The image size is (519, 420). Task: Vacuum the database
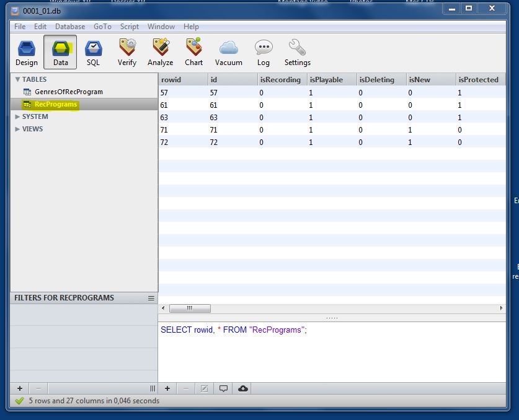coord(228,52)
